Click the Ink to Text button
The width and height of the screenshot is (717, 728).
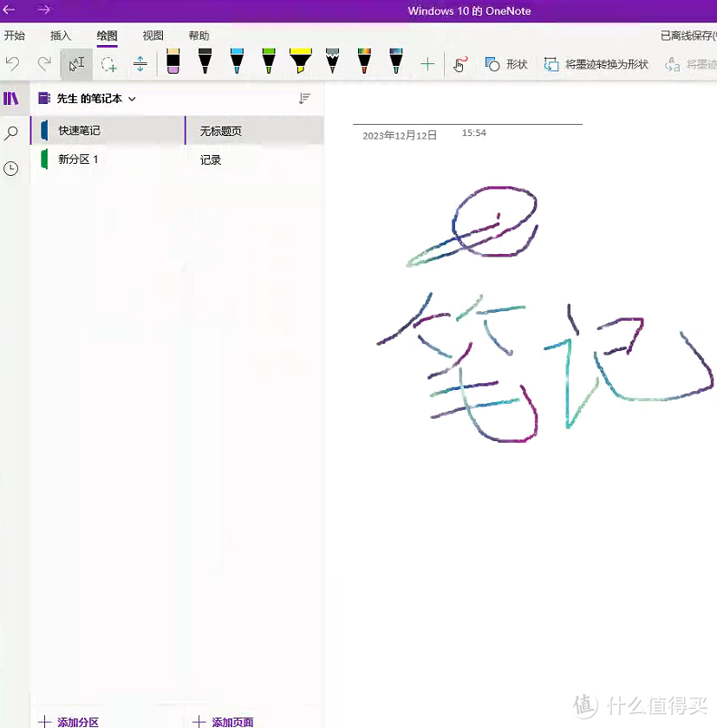(x=690, y=64)
